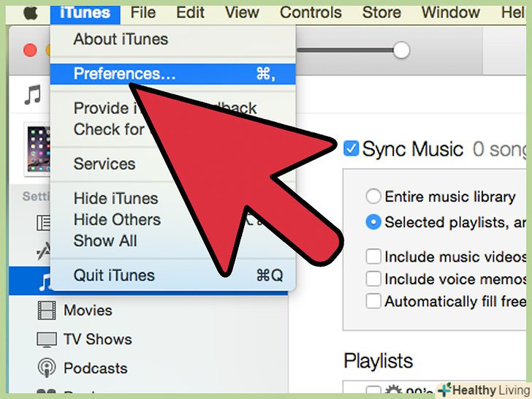This screenshot has height=399, width=532.
Task: Select Entire music library radio button
Action: 373,197
